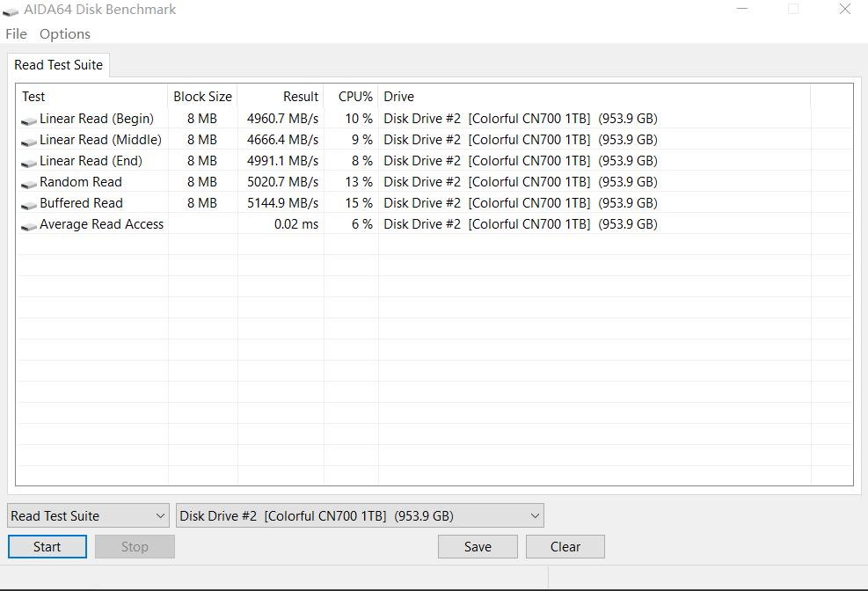This screenshot has height=591, width=868.
Task: Click the disk icon beside Linear Read (End)
Action: tap(28, 160)
